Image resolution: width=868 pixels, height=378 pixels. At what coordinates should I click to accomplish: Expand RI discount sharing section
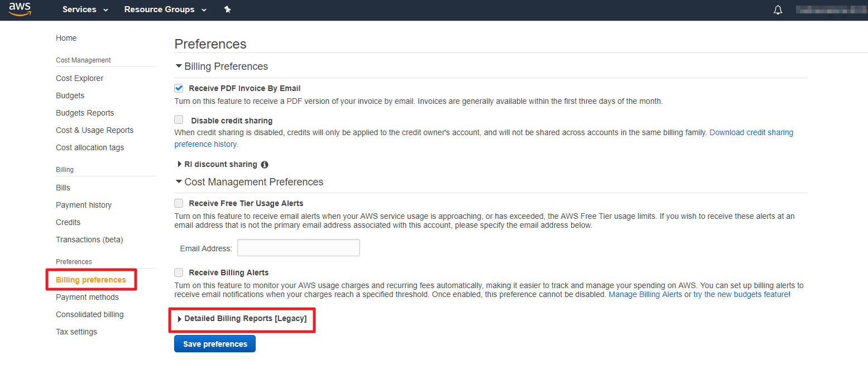tap(220, 164)
